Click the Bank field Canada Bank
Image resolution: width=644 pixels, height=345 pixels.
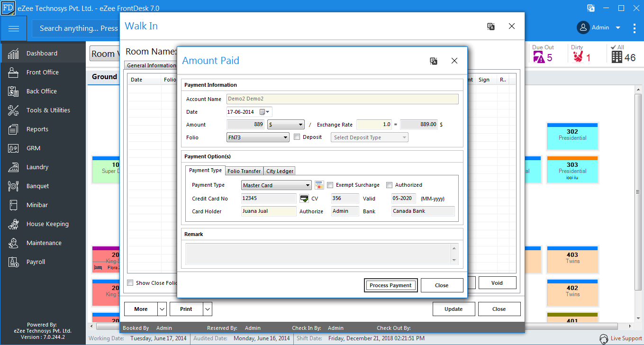[x=423, y=211]
